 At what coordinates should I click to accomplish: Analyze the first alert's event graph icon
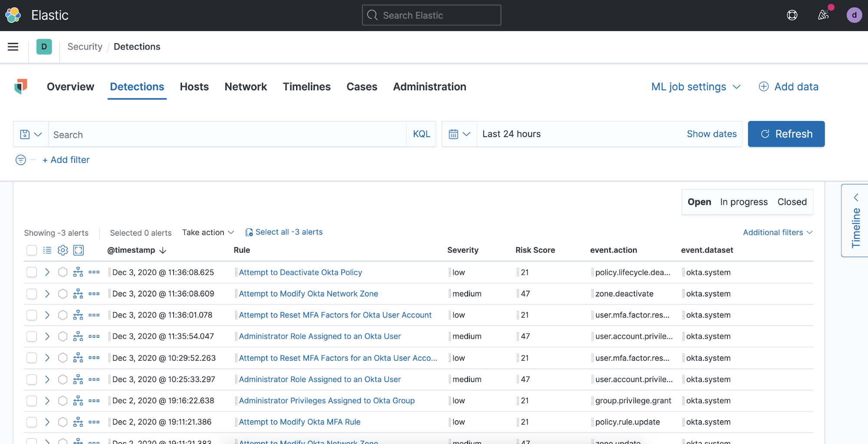point(78,272)
